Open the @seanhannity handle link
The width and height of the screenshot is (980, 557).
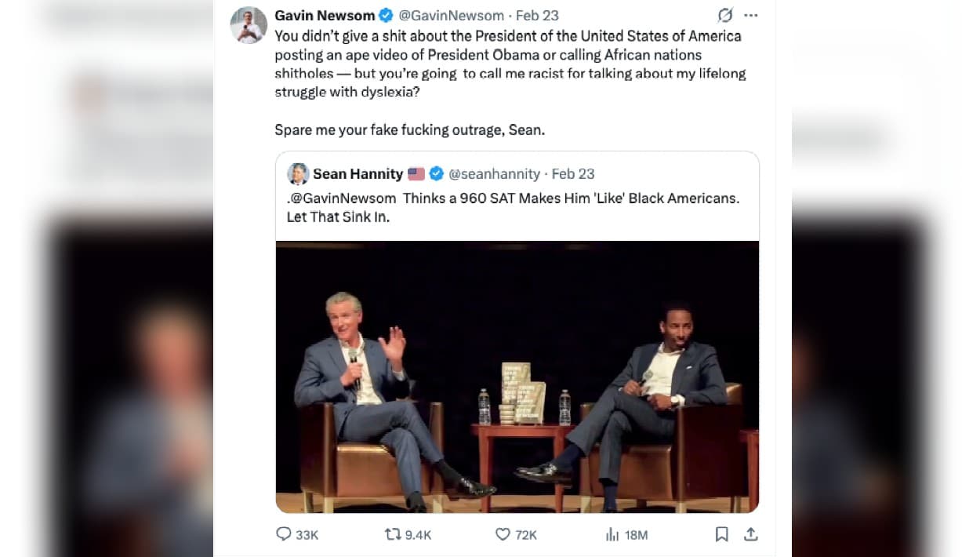pyautogui.click(x=494, y=174)
